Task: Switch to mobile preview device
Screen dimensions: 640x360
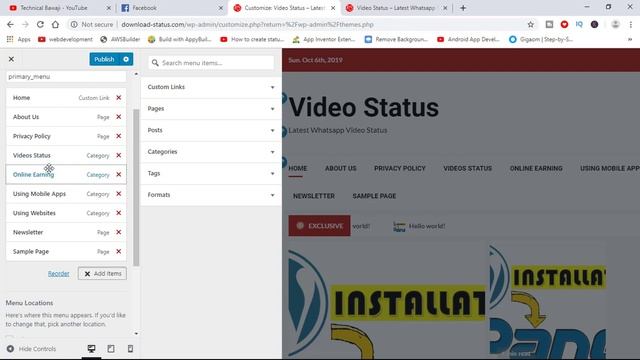Action: pyautogui.click(x=131, y=349)
